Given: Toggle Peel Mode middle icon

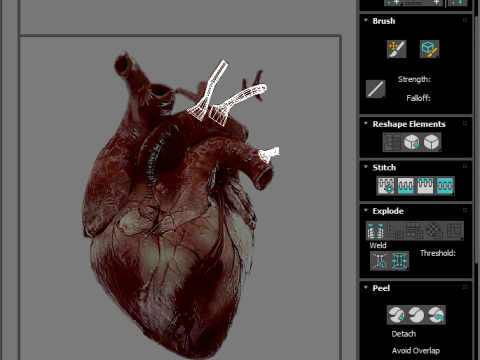Looking at the screenshot, I should click(416, 315).
